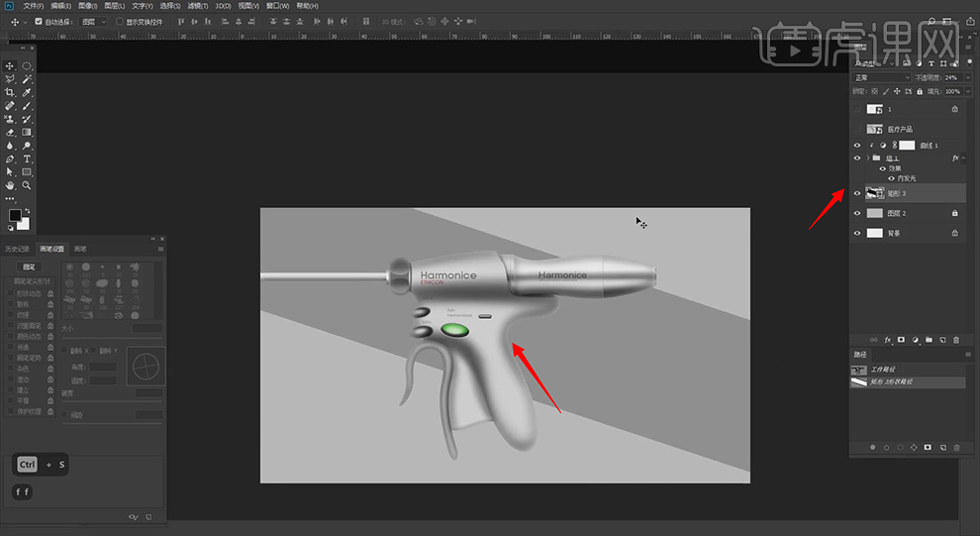980x536 pixels.
Task: Select the Brush tool
Action: [x=27, y=106]
